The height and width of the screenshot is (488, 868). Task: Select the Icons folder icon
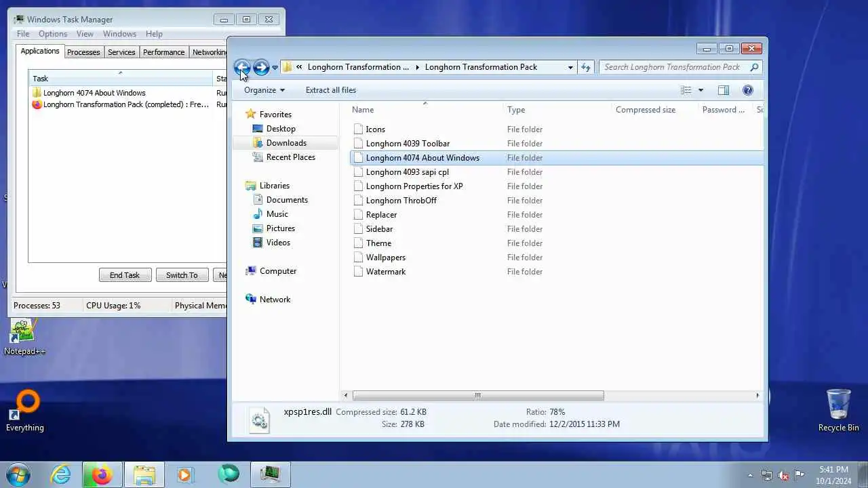[359, 129]
